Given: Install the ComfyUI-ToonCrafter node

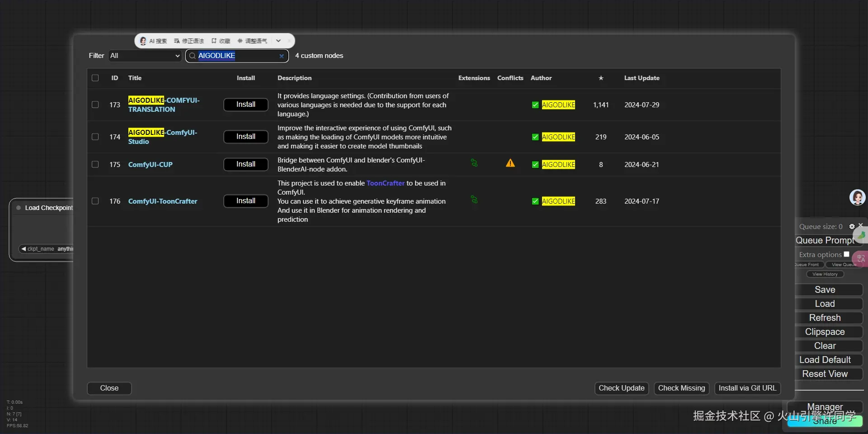Looking at the screenshot, I should [x=246, y=201].
